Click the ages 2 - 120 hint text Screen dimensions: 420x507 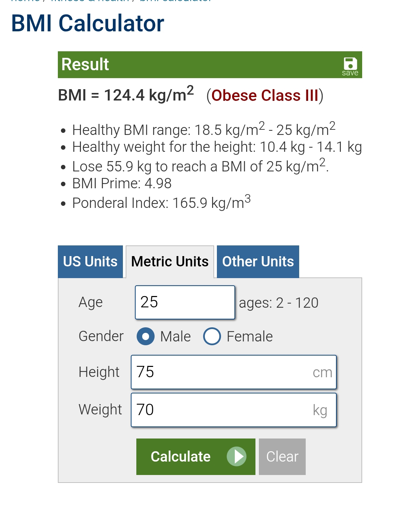pyautogui.click(x=279, y=303)
